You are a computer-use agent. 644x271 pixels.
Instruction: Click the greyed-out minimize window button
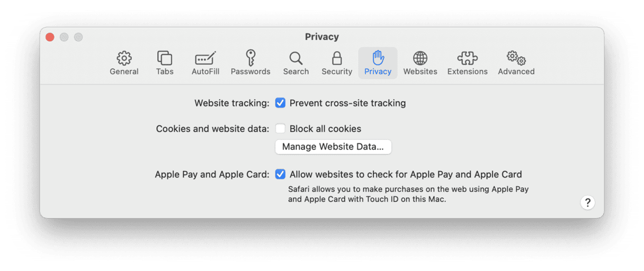point(64,37)
